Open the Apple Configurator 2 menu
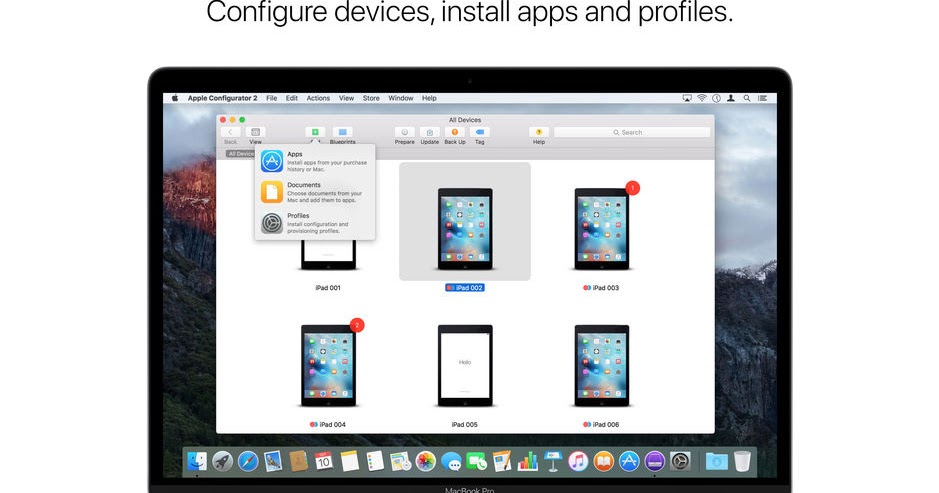939x493 pixels. (222, 98)
